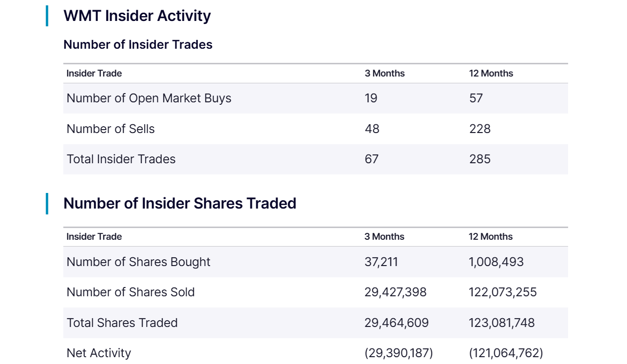Screen dimensions: 627x364
Task: Click 12 Months header in shares table
Action: 490,237
